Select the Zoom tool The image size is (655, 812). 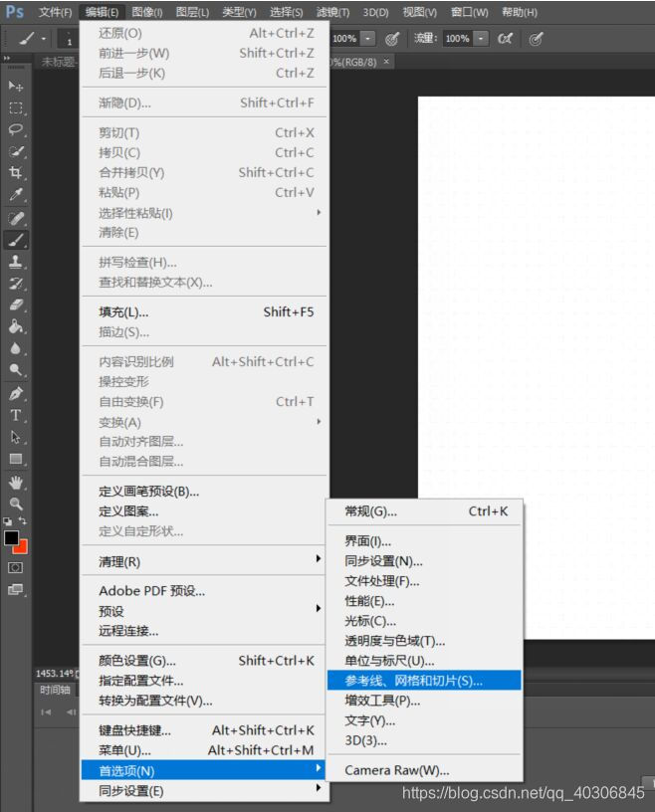(x=16, y=504)
